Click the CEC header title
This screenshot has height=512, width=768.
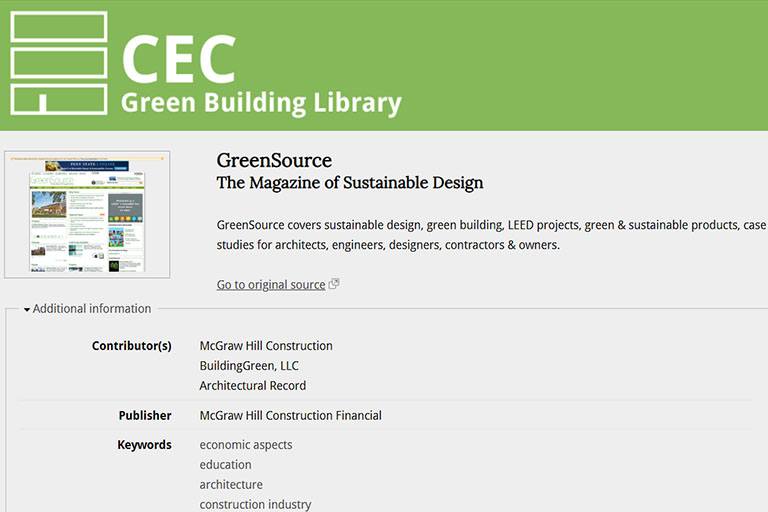tap(179, 59)
